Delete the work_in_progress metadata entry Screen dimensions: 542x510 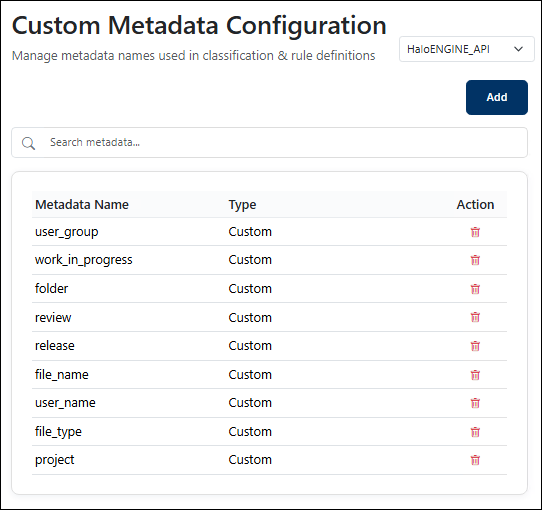[475, 260]
